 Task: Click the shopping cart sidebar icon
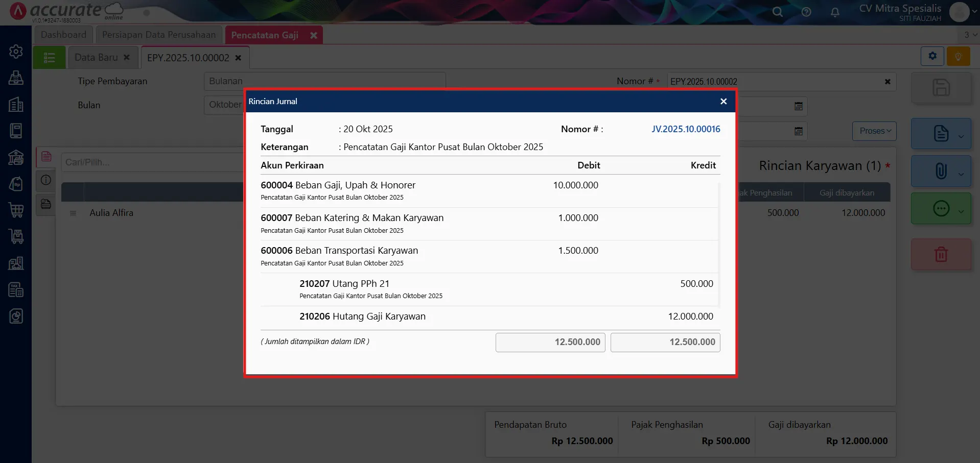(16, 210)
